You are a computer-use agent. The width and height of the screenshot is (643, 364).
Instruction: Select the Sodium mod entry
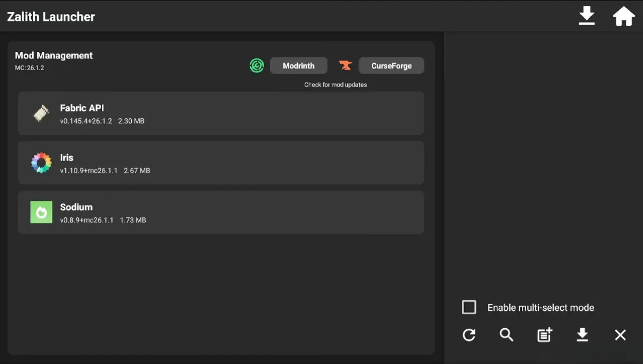[x=221, y=212]
